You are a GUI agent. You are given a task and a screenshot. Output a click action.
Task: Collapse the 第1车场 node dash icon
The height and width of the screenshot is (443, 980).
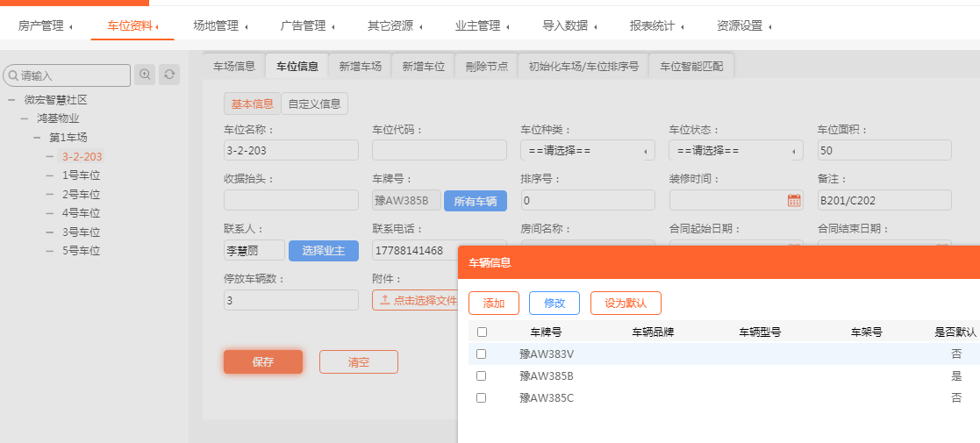pos(38,138)
